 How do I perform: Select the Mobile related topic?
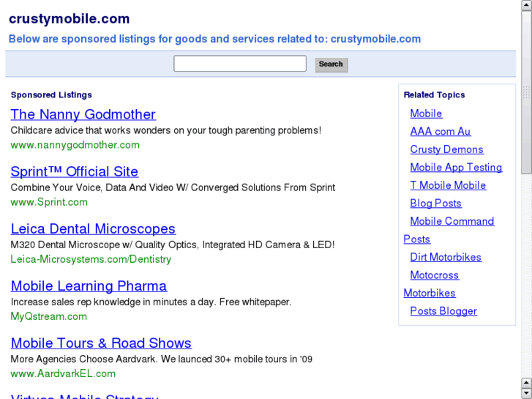tap(426, 113)
